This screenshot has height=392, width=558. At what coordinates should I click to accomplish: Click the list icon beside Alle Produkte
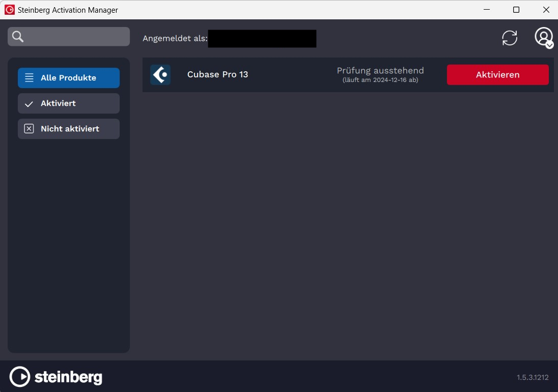tap(30, 78)
